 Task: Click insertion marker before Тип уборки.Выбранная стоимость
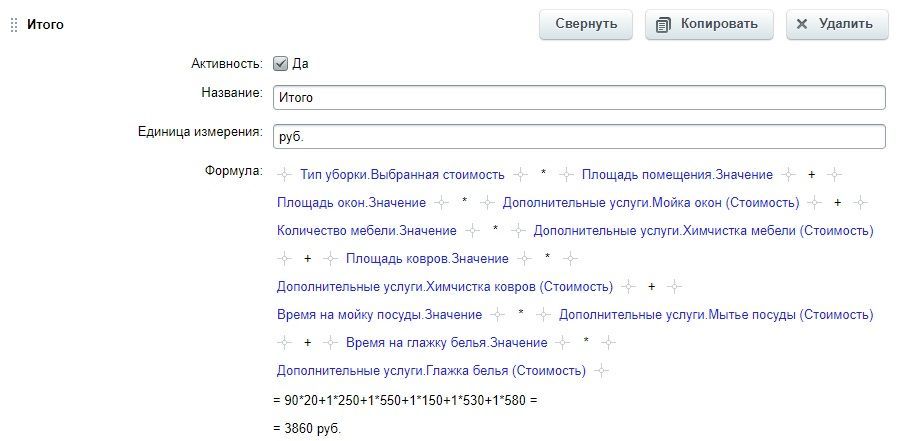point(284,175)
